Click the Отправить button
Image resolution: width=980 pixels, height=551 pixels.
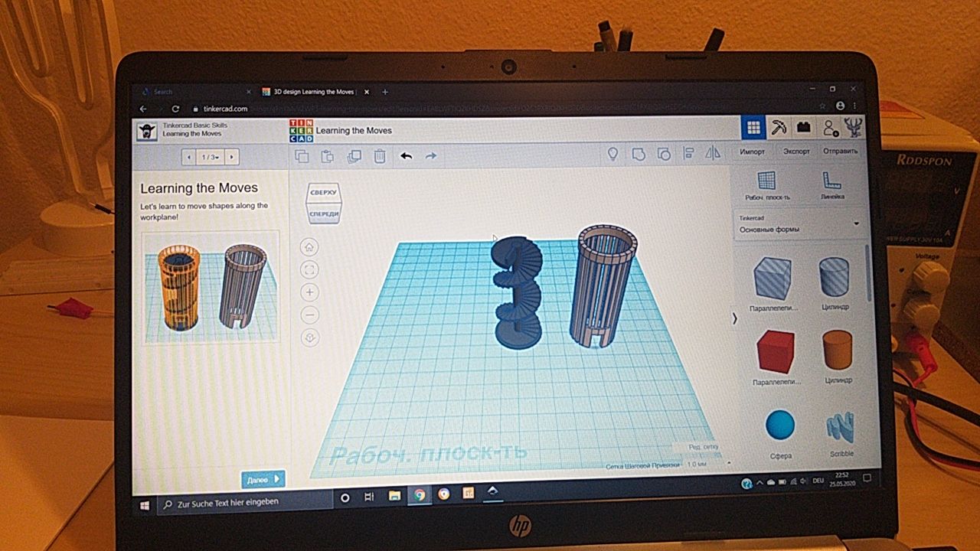(840, 151)
